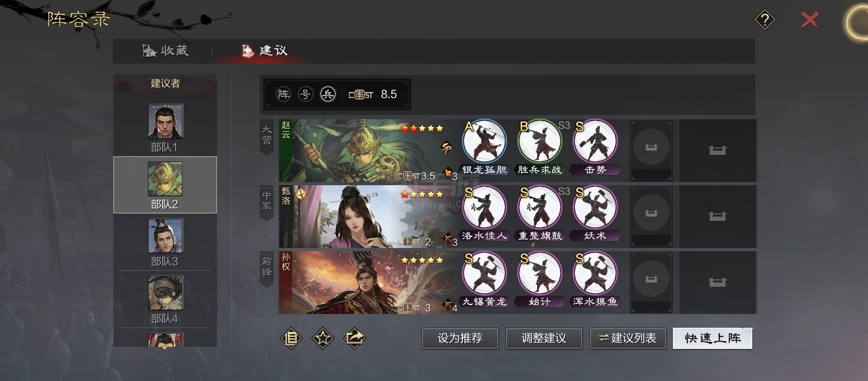This screenshot has width=868, height=381.
Task: Open the 妖术 skill icon
Action: click(x=595, y=207)
